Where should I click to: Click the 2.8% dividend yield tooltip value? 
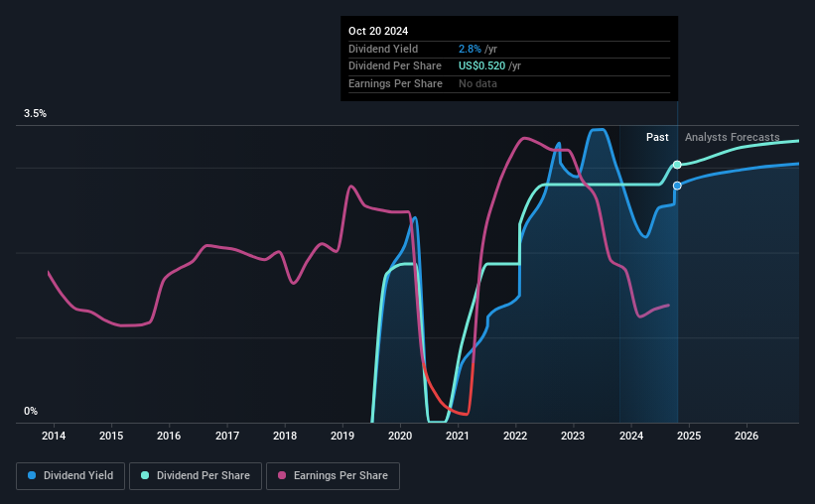[x=470, y=49]
